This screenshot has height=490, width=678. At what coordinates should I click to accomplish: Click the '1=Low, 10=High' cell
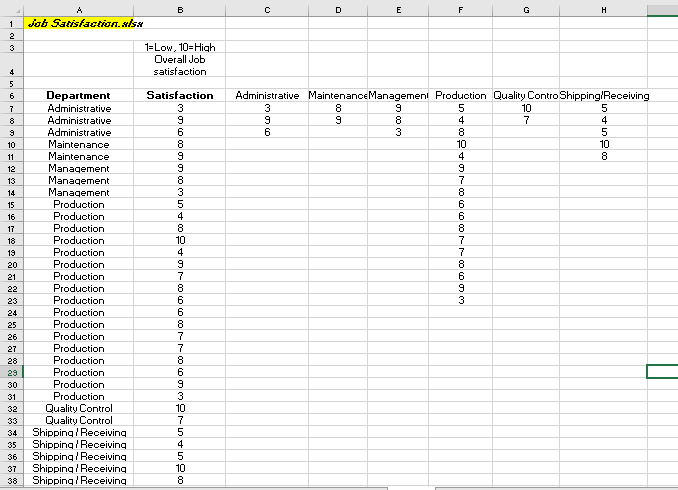tap(180, 47)
